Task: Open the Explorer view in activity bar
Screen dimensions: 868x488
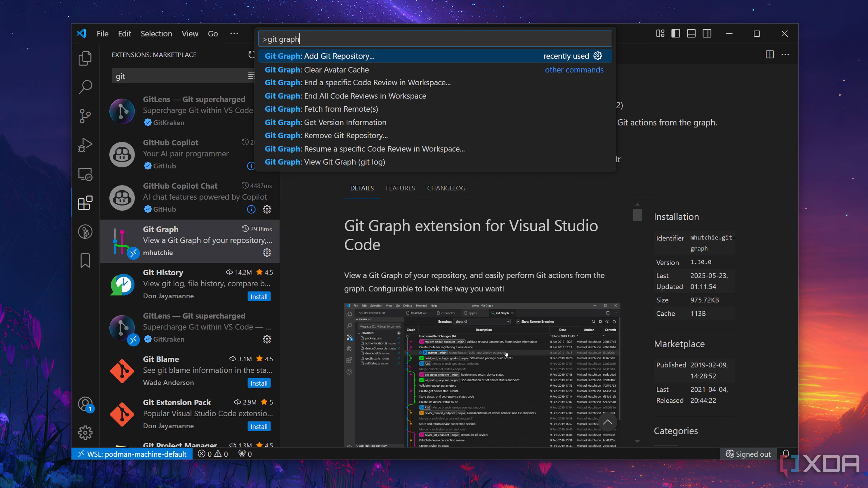Action: tap(85, 58)
